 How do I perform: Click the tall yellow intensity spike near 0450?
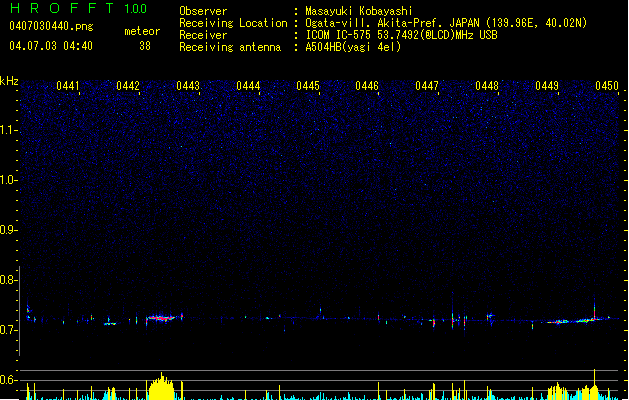coord(595,384)
